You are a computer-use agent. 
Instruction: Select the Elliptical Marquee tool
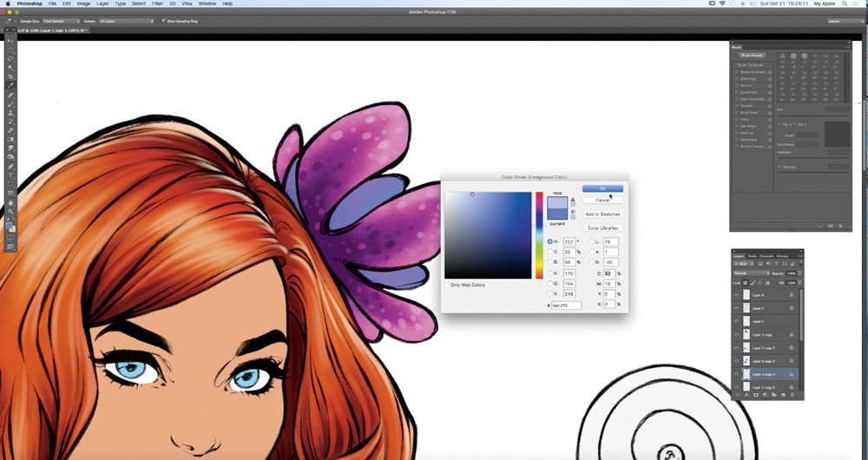pos(10,50)
